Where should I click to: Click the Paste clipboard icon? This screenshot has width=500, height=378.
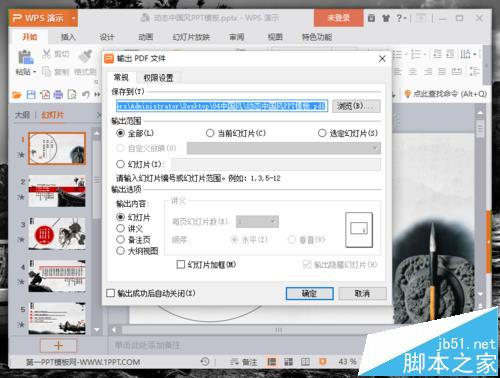pos(26,57)
